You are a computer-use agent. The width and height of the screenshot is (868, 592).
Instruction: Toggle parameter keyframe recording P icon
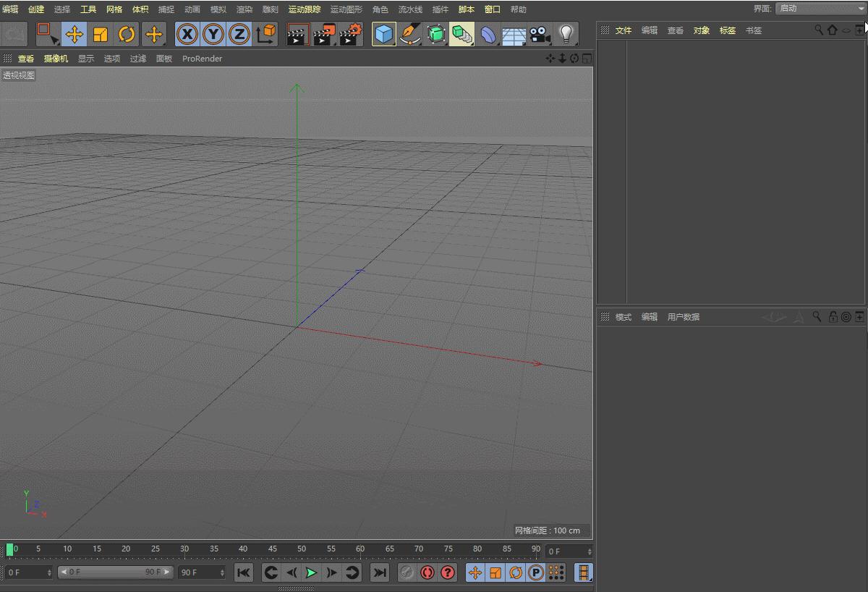click(536, 572)
